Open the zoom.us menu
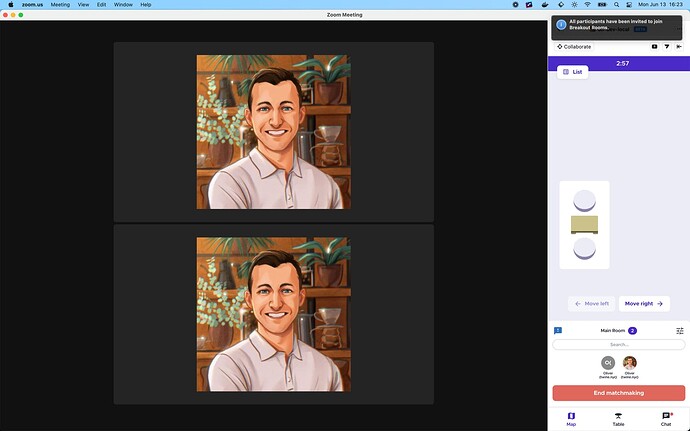690x431 pixels. click(33, 4)
